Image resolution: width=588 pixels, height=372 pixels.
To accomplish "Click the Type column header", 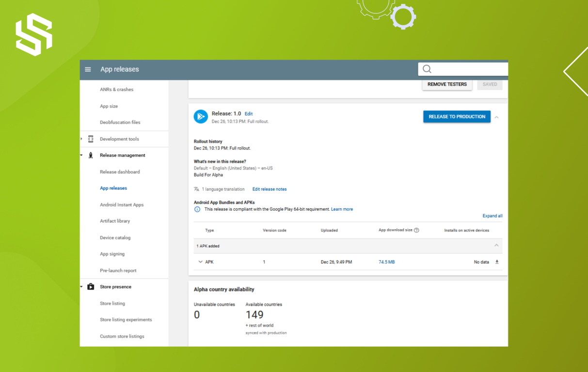I will coord(209,231).
